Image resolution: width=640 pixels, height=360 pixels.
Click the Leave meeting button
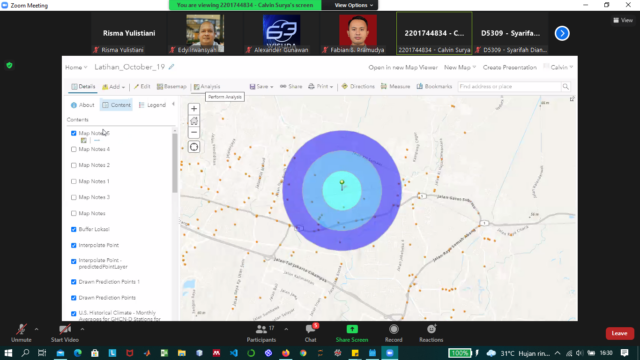[619, 333]
